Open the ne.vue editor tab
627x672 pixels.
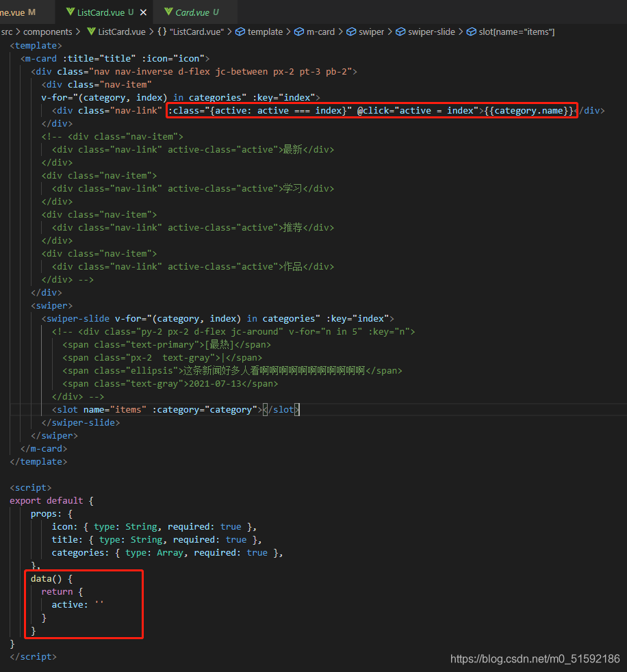click(x=18, y=12)
